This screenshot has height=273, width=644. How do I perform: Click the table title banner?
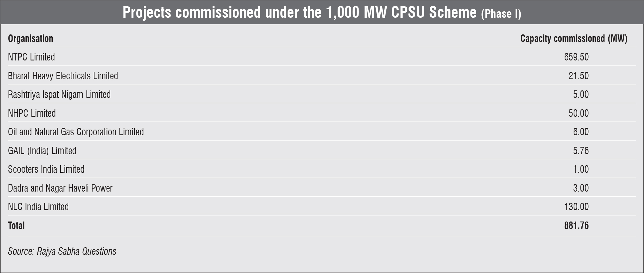pyautogui.click(x=322, y=12)
